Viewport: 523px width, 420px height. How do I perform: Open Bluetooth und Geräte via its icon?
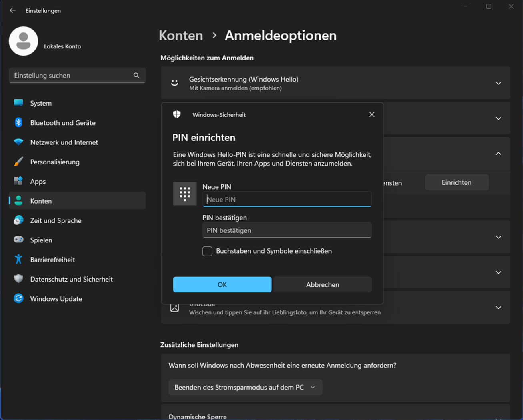point(18,122)
